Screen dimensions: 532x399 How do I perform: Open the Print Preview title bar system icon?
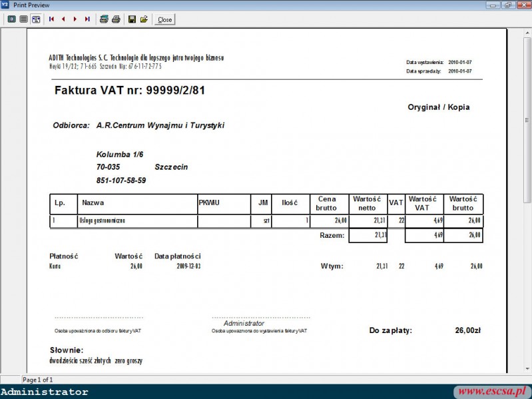click(5, 5)
